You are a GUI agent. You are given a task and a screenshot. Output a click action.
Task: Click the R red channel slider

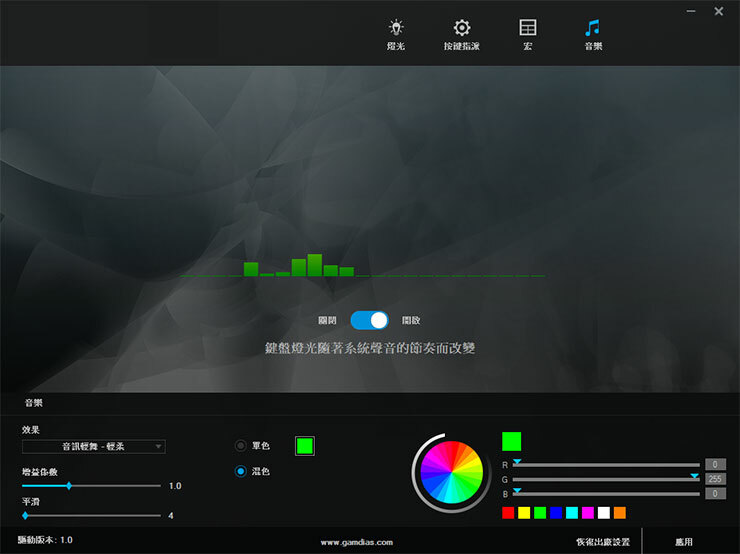pyautogui.click(x=606, y=465)
